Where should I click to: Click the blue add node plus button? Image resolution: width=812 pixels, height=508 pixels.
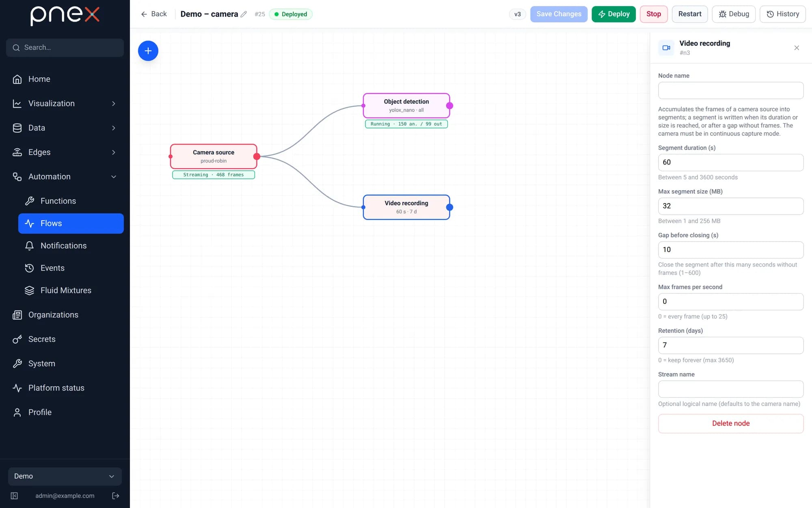coord(148,51)
